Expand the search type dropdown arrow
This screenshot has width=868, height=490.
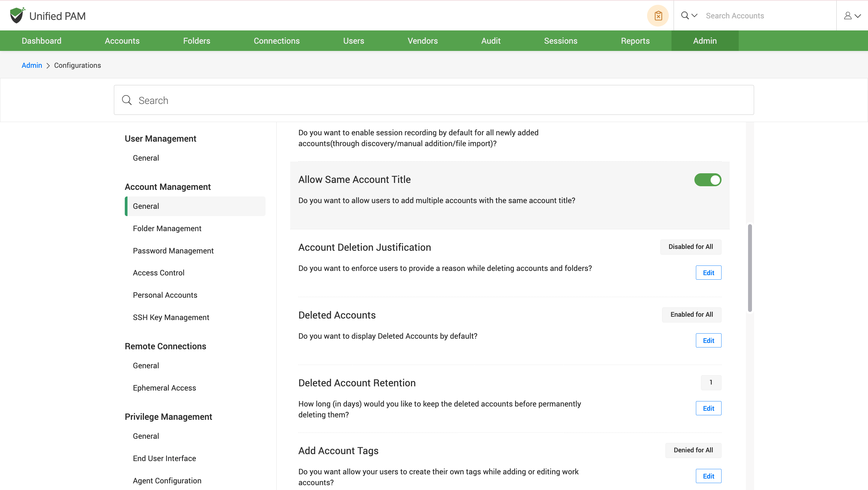[694, 15]
